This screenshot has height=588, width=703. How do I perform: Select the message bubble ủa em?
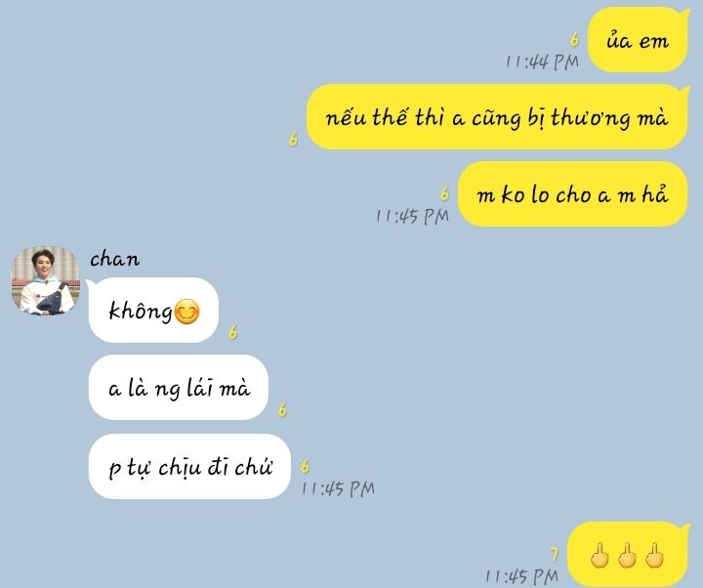coord(638,40)
